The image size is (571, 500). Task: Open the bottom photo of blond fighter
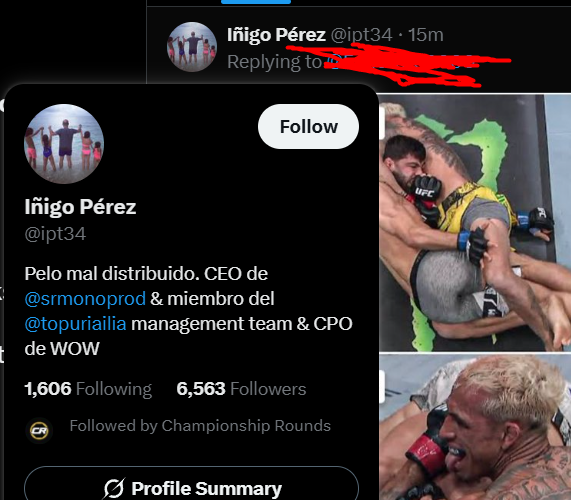click(475, 427)
